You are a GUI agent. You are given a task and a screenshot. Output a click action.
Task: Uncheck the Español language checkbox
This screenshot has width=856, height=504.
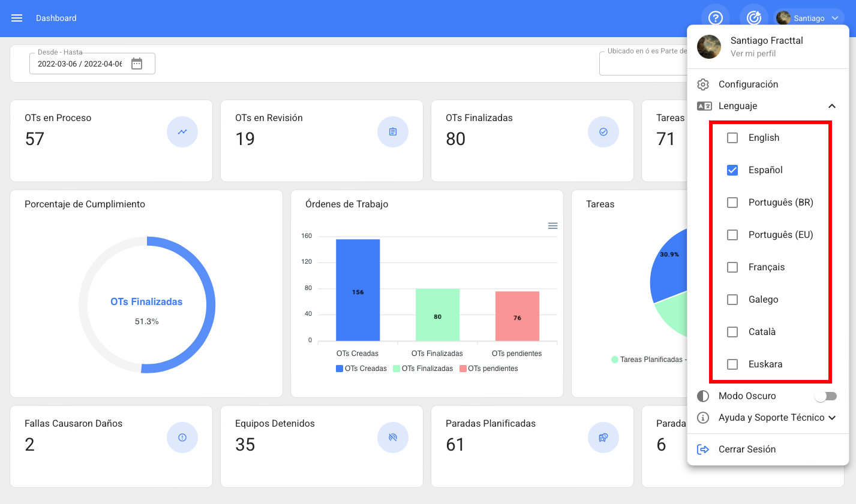click(x=732, y=170)
